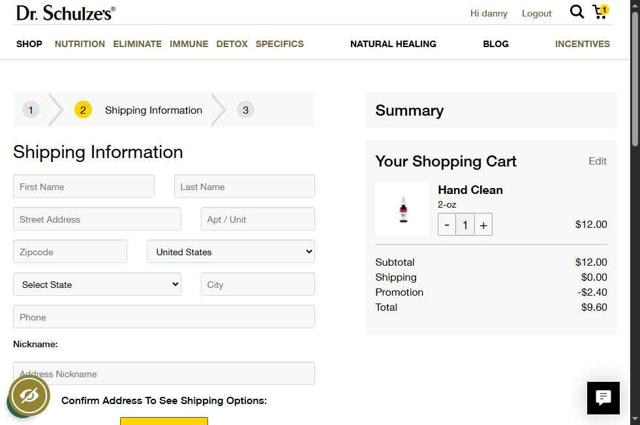Open the INCENTIVES page
The height and width of the screenshot is (425, 640).
[x=582, y=44]
